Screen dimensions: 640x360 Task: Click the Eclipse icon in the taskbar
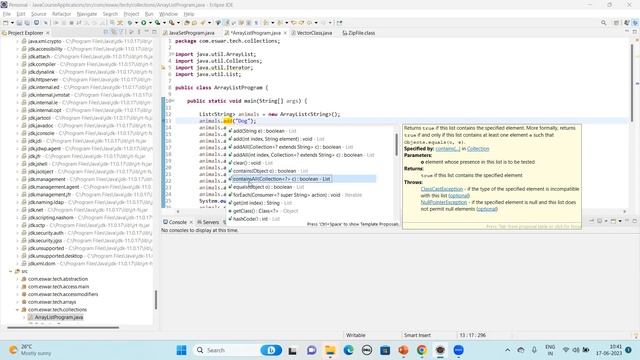click(x=440, y=350)
